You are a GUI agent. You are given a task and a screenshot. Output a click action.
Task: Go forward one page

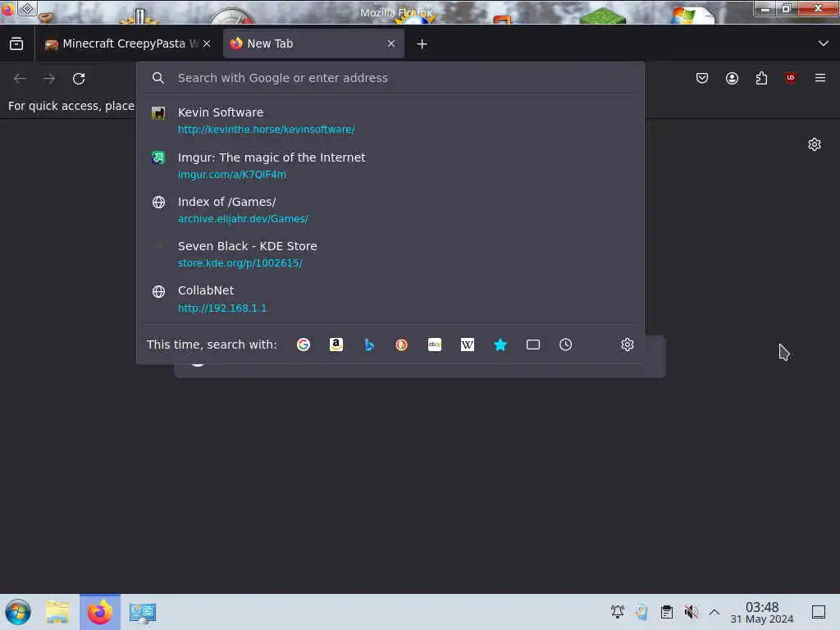coord(49,79)
